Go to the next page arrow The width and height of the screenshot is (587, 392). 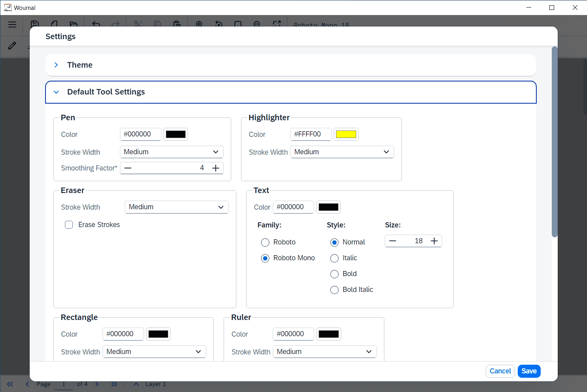click(x=97, y=384)
